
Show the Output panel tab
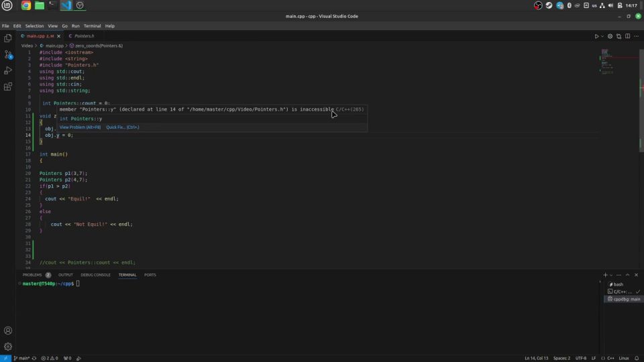click(65, 275)
